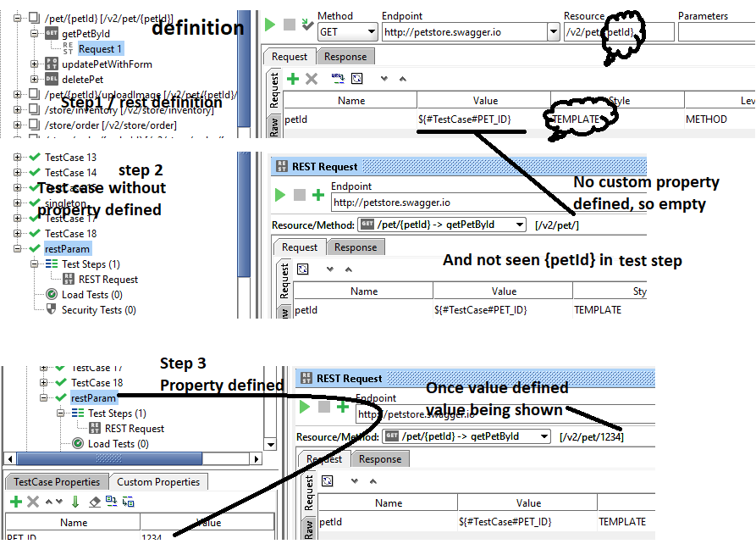Viewport: 756px width, 555px height.
Task: Expand the updatePetWithForm node
Action: coord(34,64)
